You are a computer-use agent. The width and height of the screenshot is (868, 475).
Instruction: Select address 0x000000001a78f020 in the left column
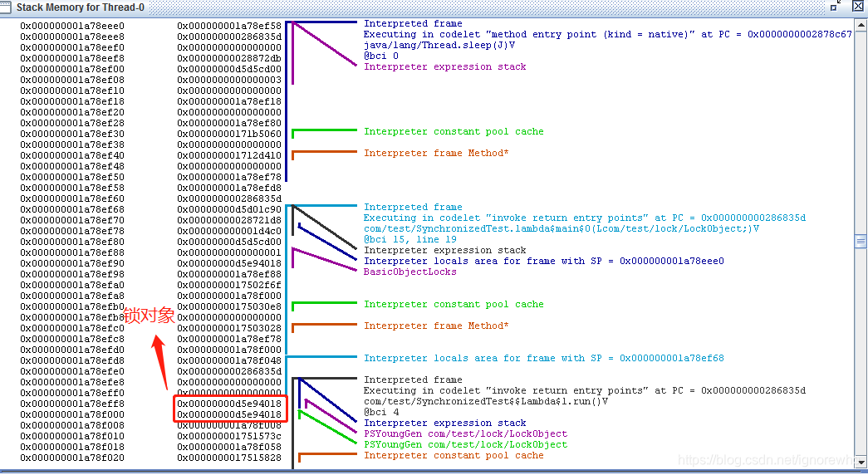tap(72, 458)
